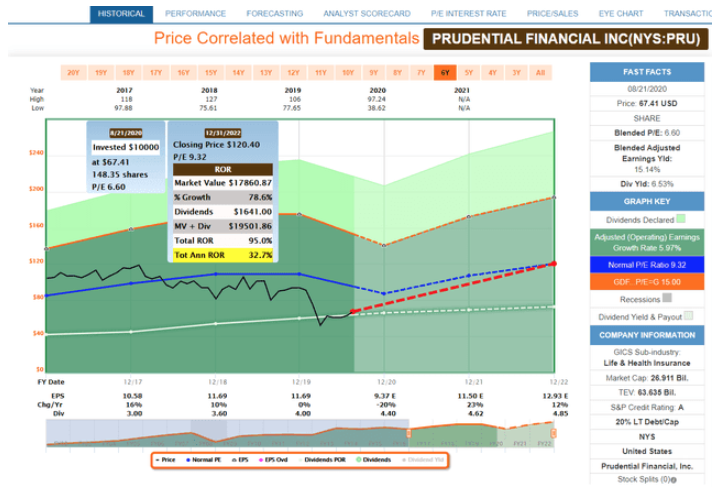Click the FAST FACTS panel header

tap(647, 72)
